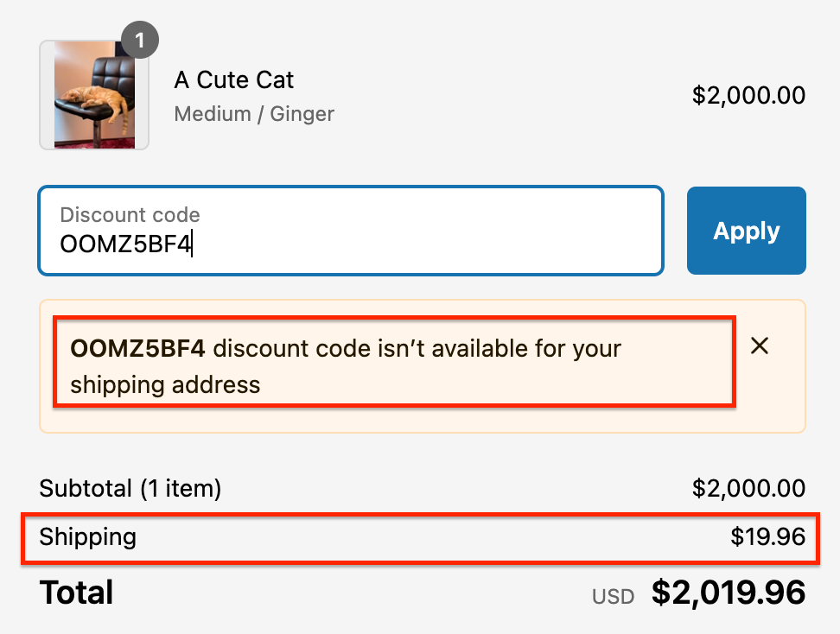The image size is (840, 634).
Task: Click the total amount $2,019.96
Action: tap(728, 593)
